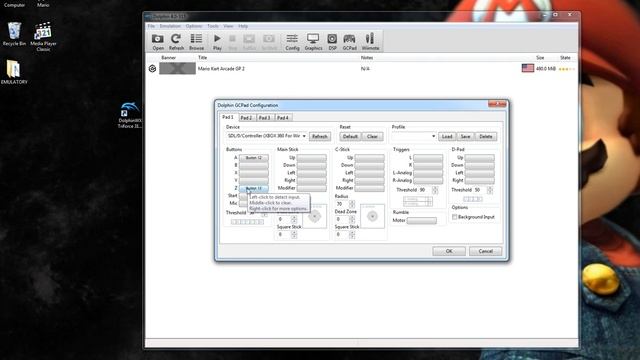This screenshot has height=360, width=640.
Task: Adjust the C-Stick Square Stick spinner
Action: (x=352, y=235)
